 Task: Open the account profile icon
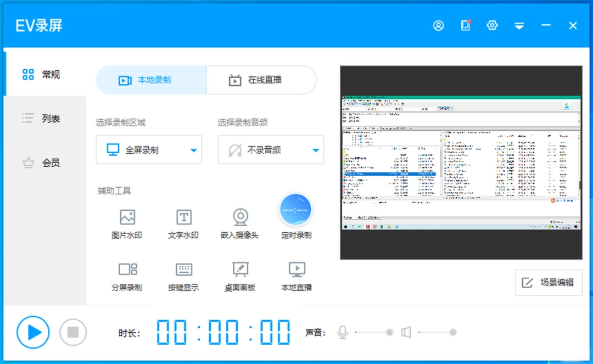[x=438, y=25]
